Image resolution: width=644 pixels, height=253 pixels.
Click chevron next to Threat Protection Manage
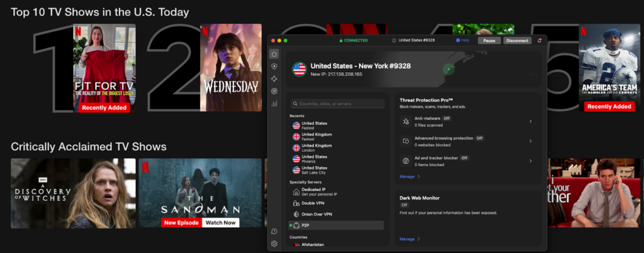[418, 177]
